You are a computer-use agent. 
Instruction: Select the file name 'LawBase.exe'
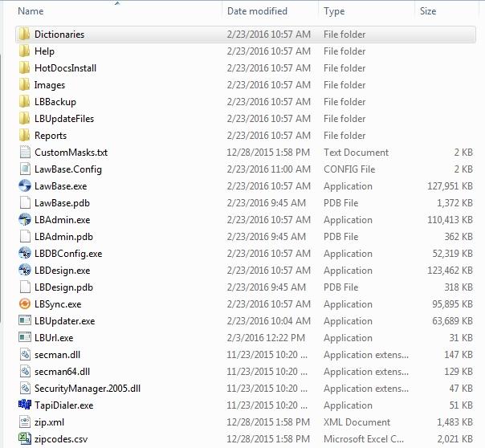click(61, 186)
